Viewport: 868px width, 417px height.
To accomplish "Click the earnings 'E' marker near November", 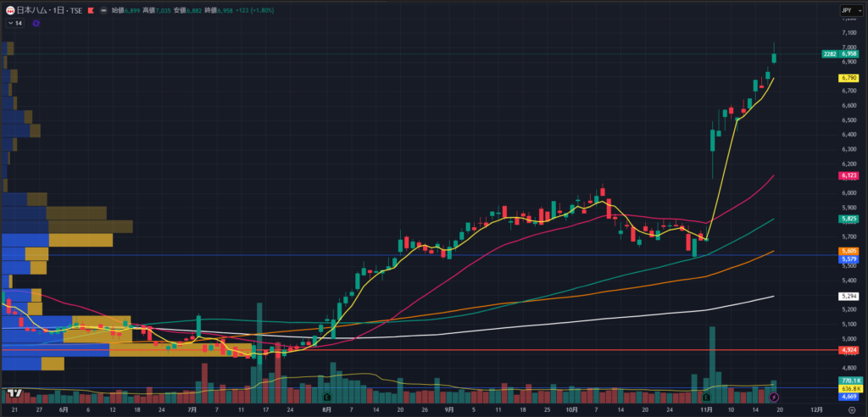I will point(705,396).
